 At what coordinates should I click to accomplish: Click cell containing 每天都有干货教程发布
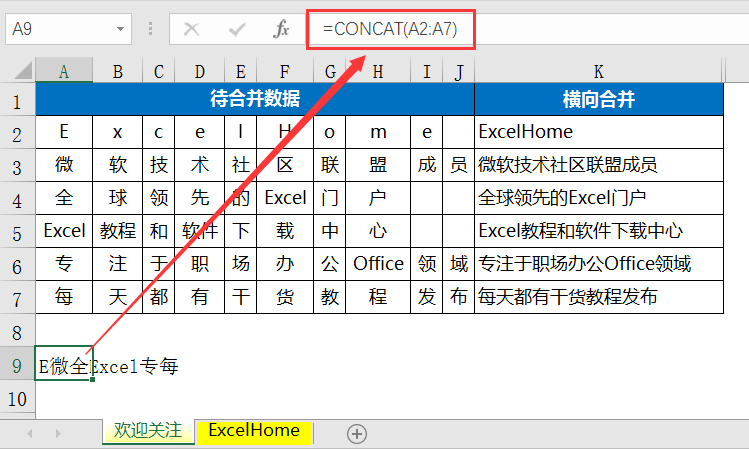pyautogui.click(x=599, y=297)
